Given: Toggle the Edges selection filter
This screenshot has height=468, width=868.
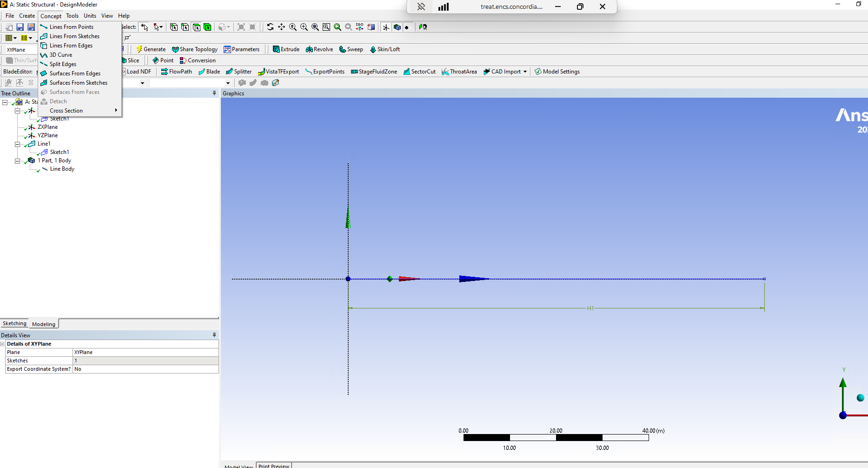Looking at the screenshot, I should click(185, 27).
